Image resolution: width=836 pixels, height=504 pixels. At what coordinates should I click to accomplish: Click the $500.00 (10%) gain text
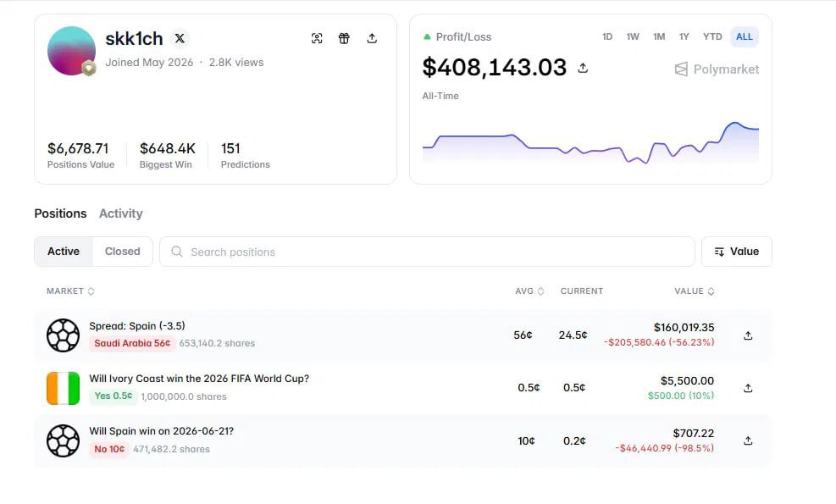[681, 396]
